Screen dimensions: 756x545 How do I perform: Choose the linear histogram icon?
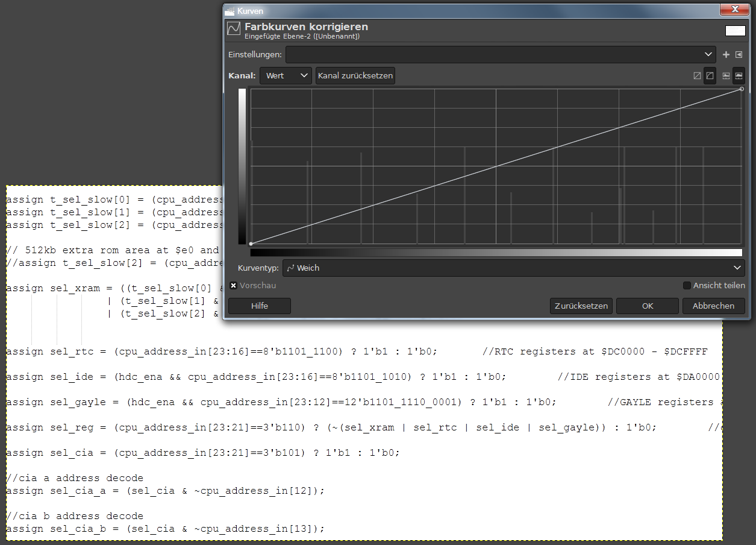pos(726,76)
